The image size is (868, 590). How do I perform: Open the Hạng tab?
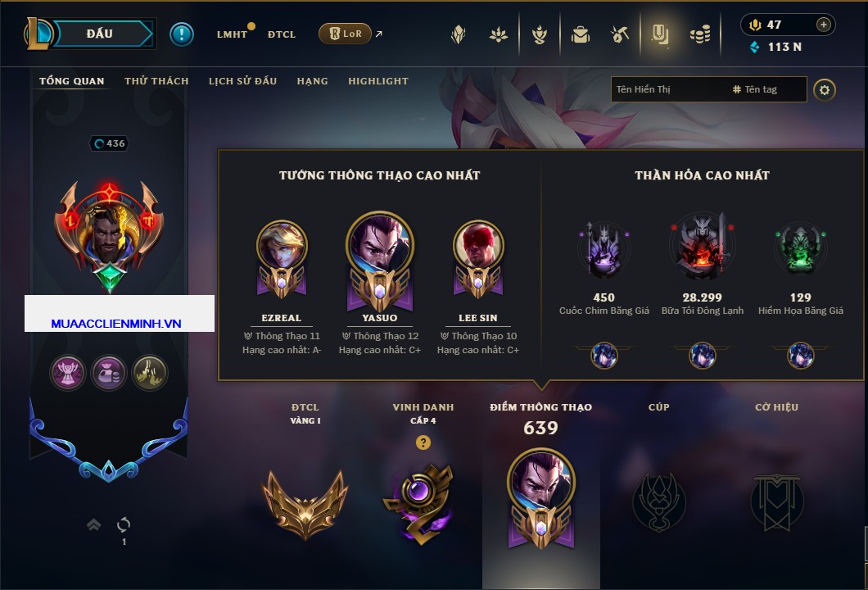(312, 81)
